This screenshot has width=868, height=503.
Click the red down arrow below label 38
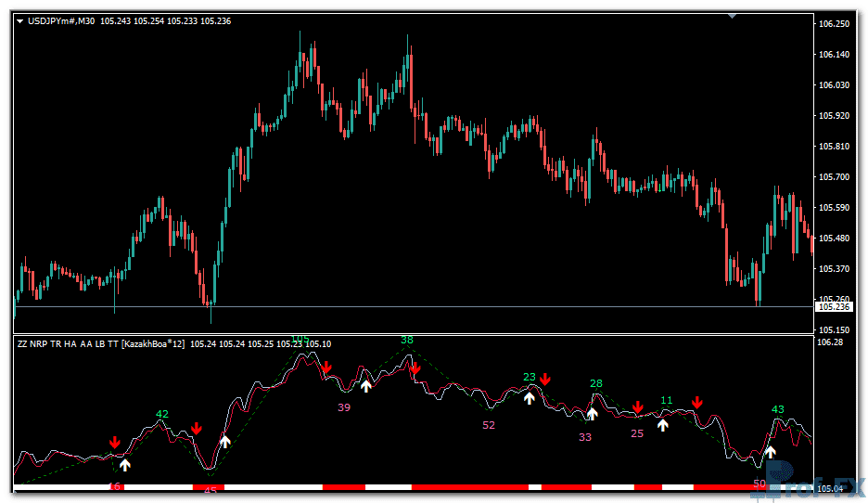(415, 369)
